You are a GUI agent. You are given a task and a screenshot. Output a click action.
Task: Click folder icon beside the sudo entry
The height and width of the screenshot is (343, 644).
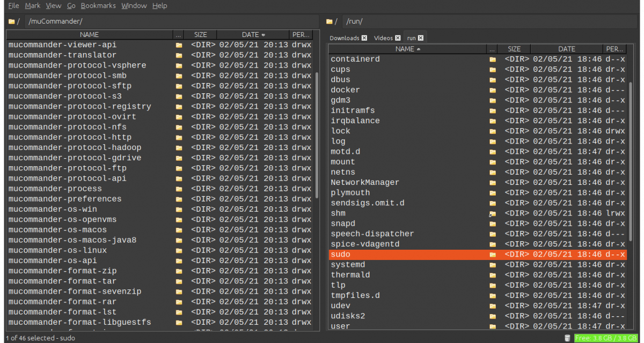(493, 254)
